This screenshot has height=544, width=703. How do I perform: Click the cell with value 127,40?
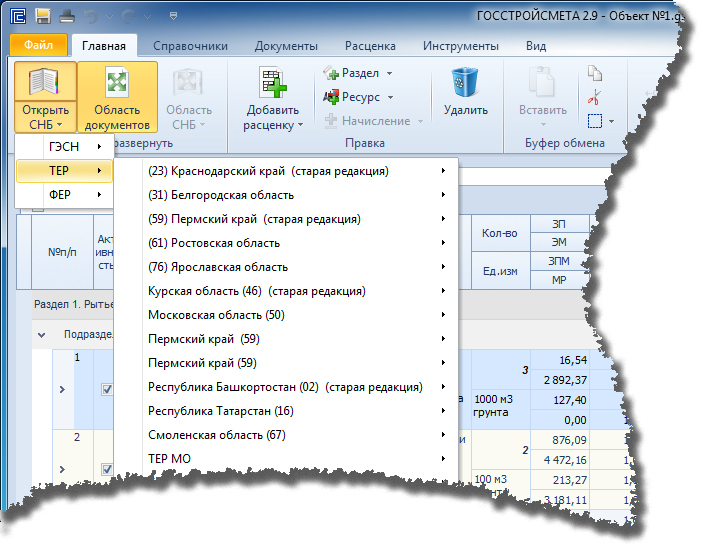coord(559,400)
